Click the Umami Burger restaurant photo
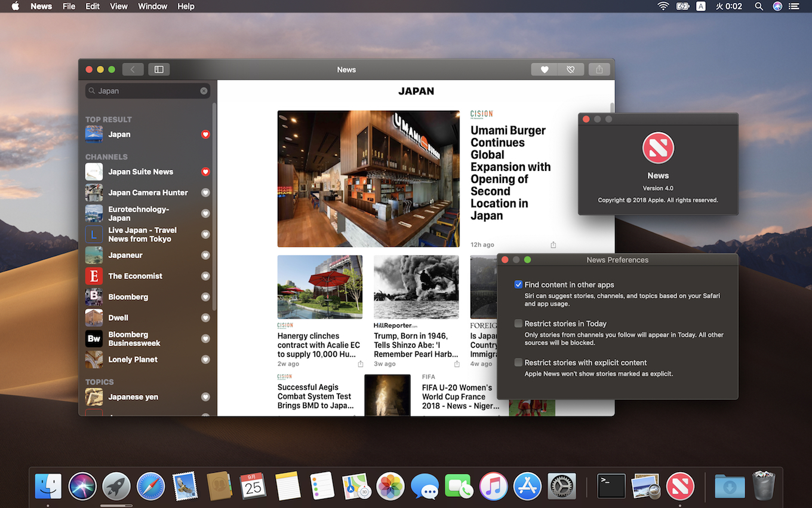The height and width of the screenshot is (508, 812). pyautogui.click(x=368, y=179)
